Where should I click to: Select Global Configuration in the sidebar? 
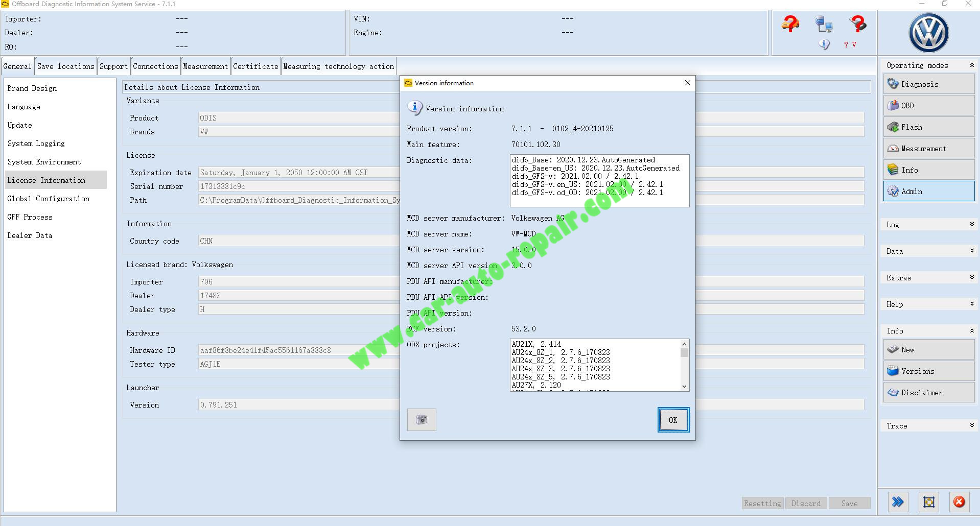(56, 199)
